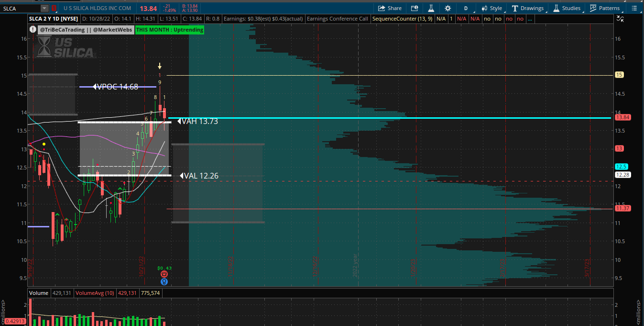Open the Drawings menu
The height and width of the screenshot is (326, 644).
point(528,8)
